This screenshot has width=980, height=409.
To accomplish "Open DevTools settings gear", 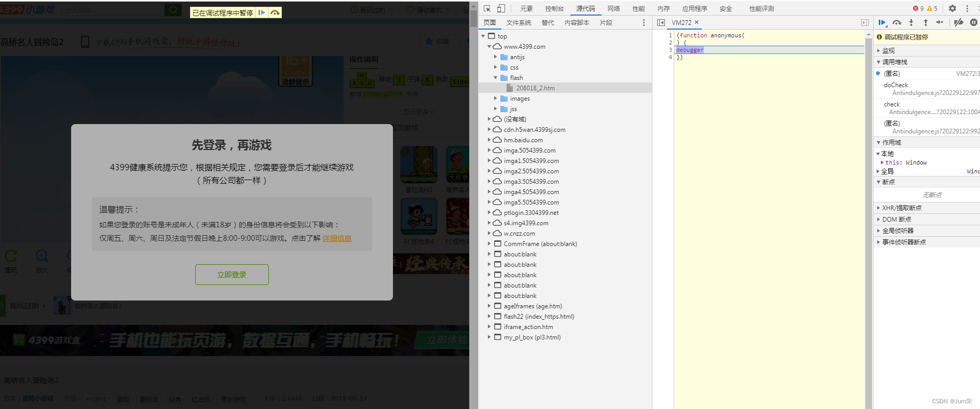I will [952, 8].
